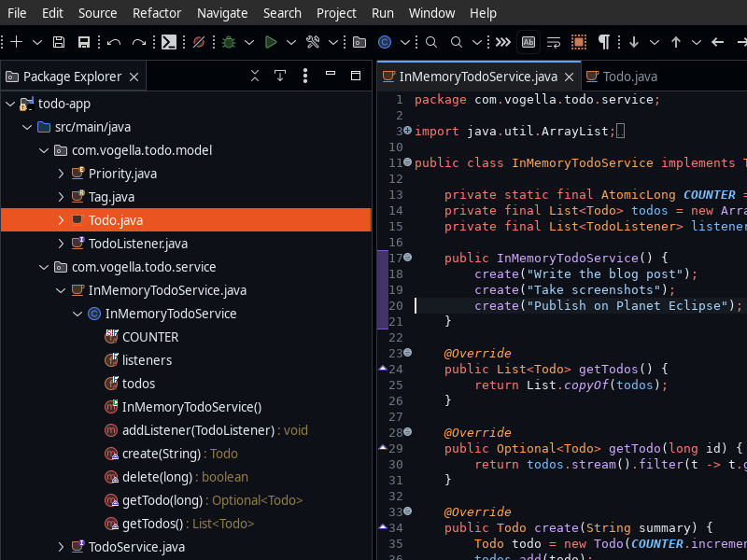Toggle Skip All Breakpoints
This screenshot has height=560, width=747.
tap(199, 42)
